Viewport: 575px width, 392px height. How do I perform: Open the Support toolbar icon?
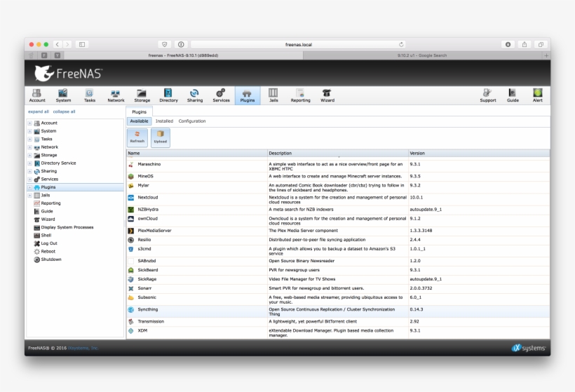[x=488, y=95]
